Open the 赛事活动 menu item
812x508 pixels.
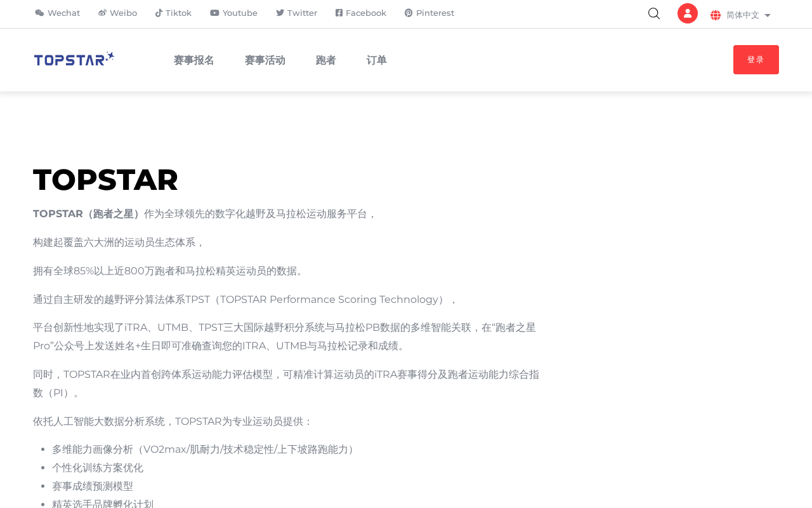[265, 60]
